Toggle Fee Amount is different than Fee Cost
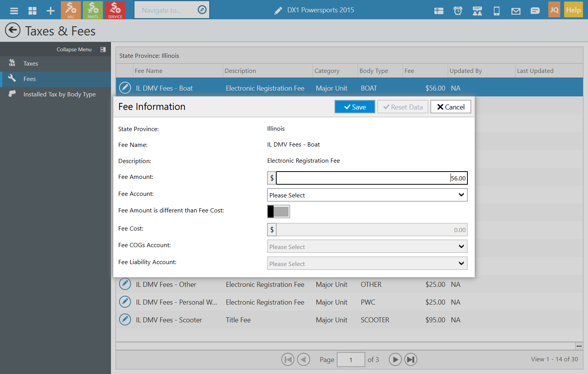The height and width of the screenshot is (374, 588). point(279,211)
